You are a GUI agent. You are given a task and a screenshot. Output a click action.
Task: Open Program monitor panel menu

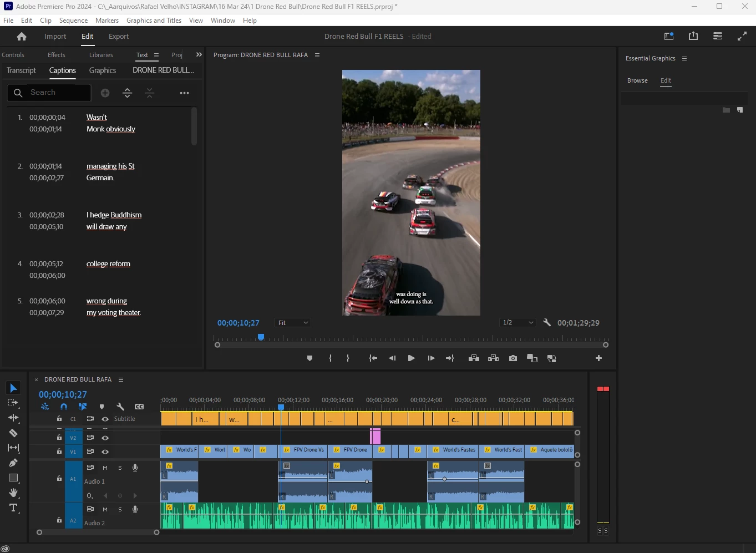point(317,55)
